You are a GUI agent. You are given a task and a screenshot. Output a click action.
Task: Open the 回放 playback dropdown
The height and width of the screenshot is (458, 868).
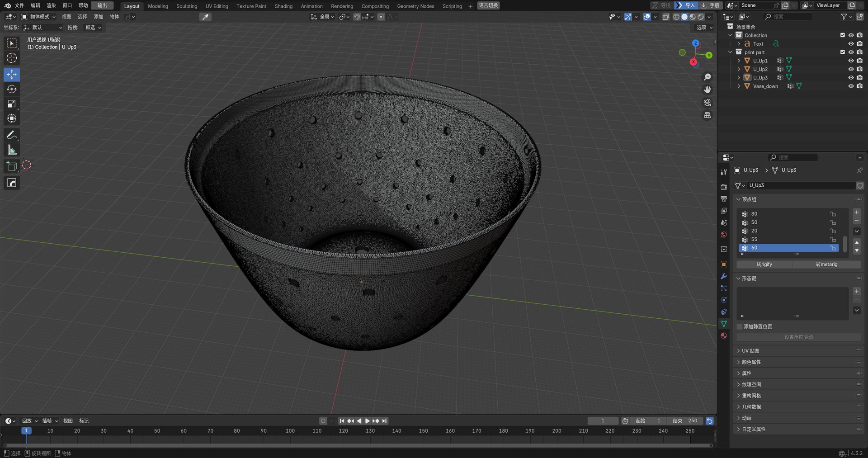(x=30, y=421)
